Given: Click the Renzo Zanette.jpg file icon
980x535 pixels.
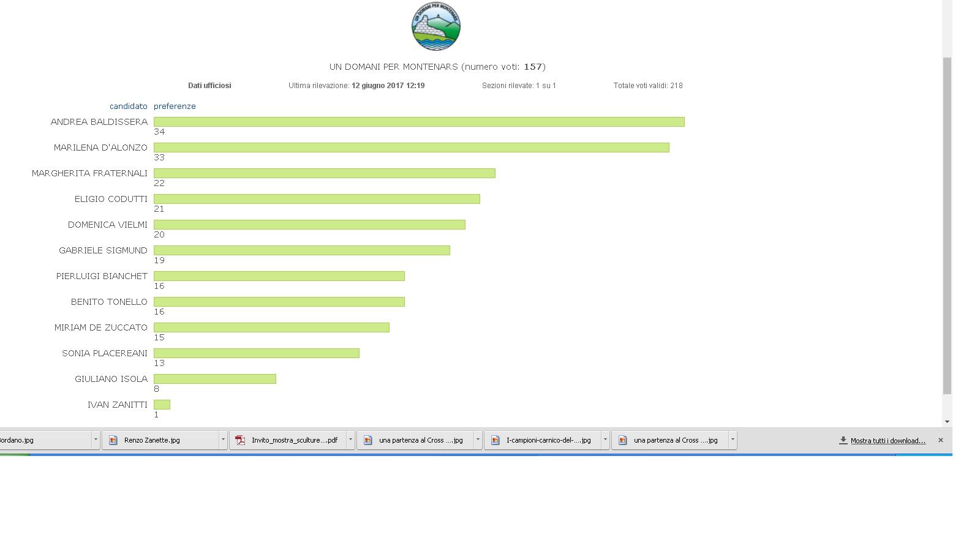Looking at the screenshot, I should (x=113, y=440).
